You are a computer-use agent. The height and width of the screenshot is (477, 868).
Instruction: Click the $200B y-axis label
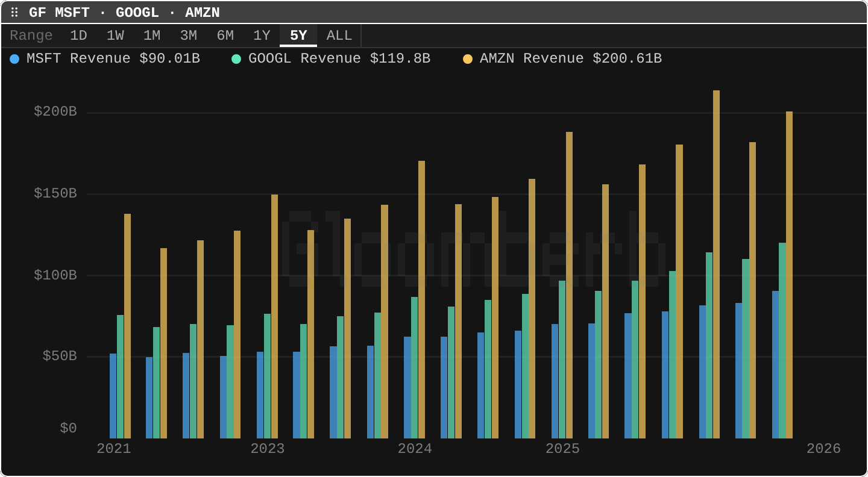[55, 111]
